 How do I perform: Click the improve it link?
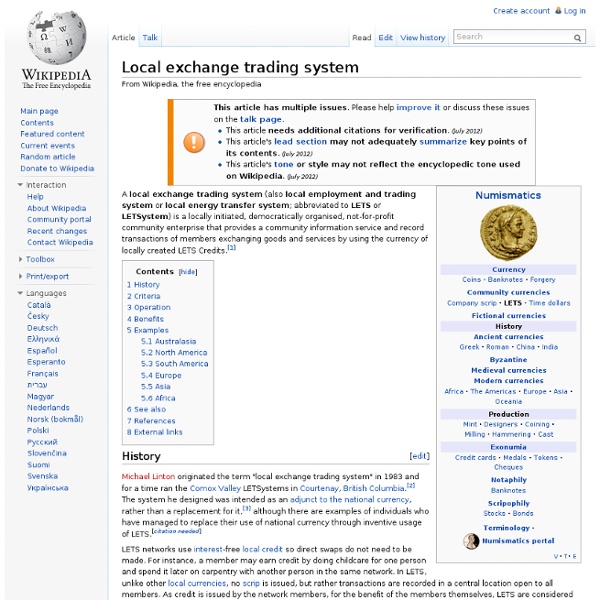pos(418,108)
